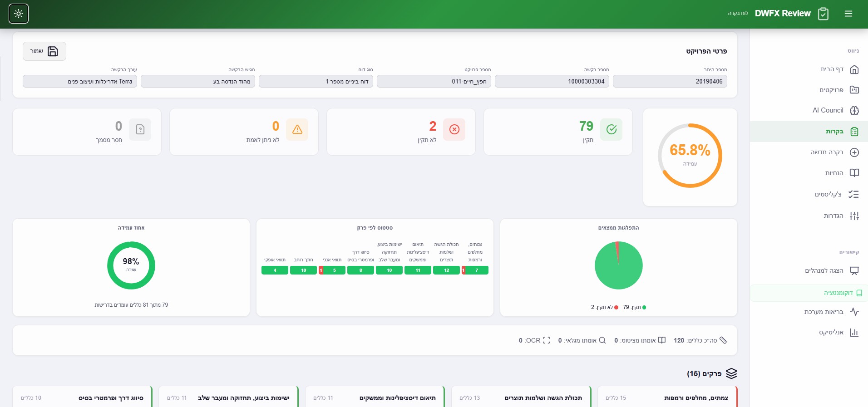
Task: Click the DWFX Review clipboard logo
Action: tap(823, 14)
